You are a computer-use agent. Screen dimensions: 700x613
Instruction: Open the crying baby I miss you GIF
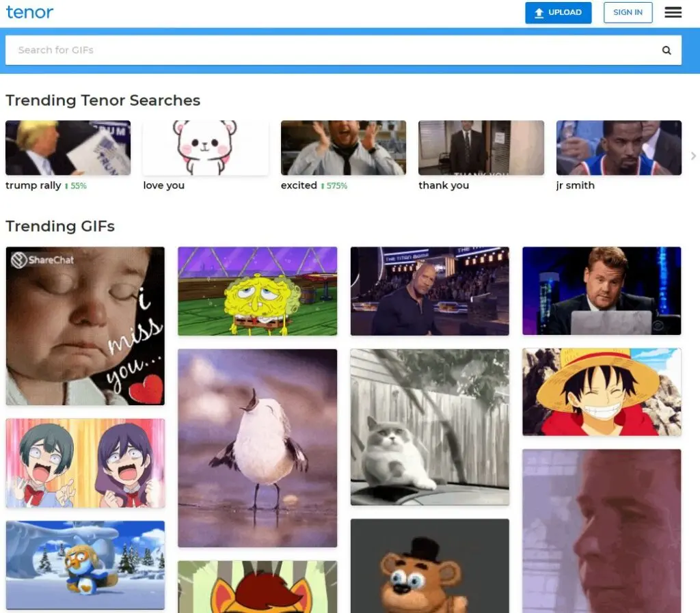[85, 326]
